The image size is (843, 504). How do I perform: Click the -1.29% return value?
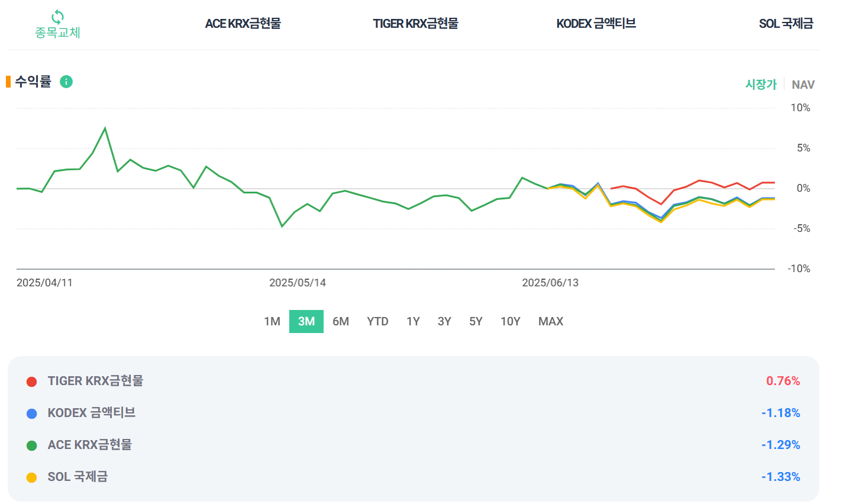[780, 445]
